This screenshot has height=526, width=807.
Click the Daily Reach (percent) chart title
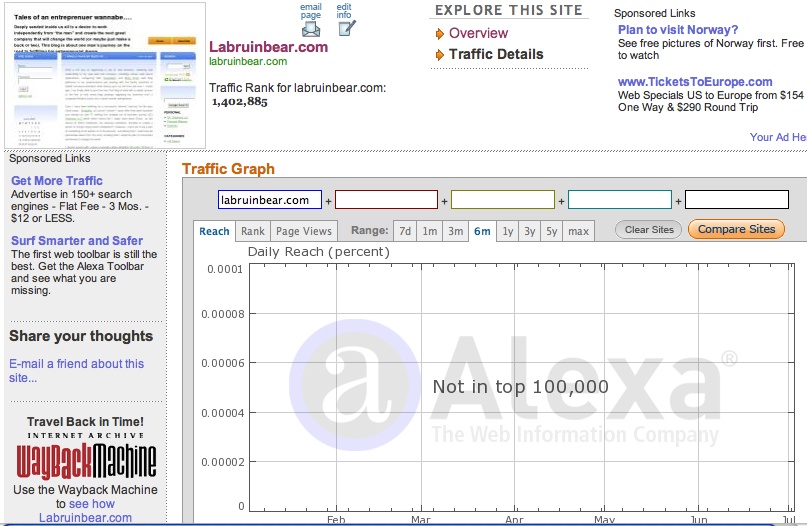(319, 252)
